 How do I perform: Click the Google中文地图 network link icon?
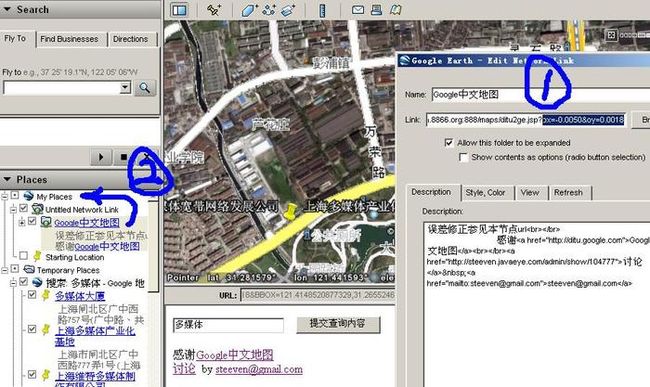[x=46, y=222]
